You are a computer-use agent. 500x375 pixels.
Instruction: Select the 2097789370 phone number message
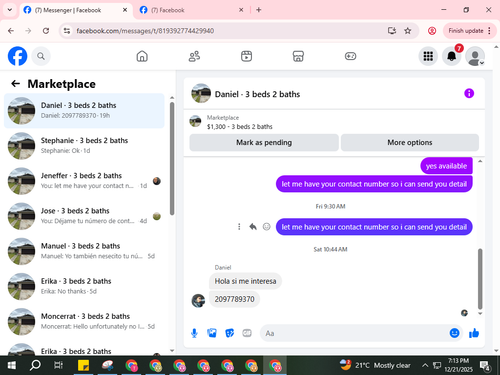coord(234,299)
